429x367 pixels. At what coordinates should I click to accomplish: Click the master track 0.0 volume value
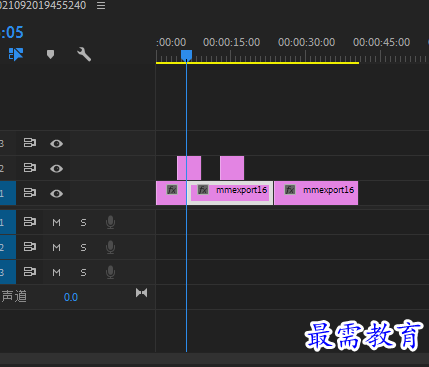tap(71, 297)
